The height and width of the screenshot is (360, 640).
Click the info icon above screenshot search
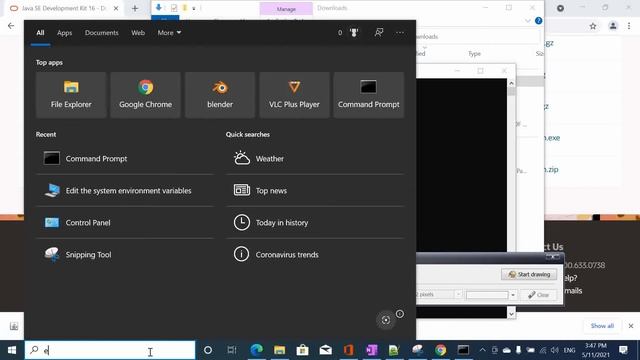click(400, 313)
